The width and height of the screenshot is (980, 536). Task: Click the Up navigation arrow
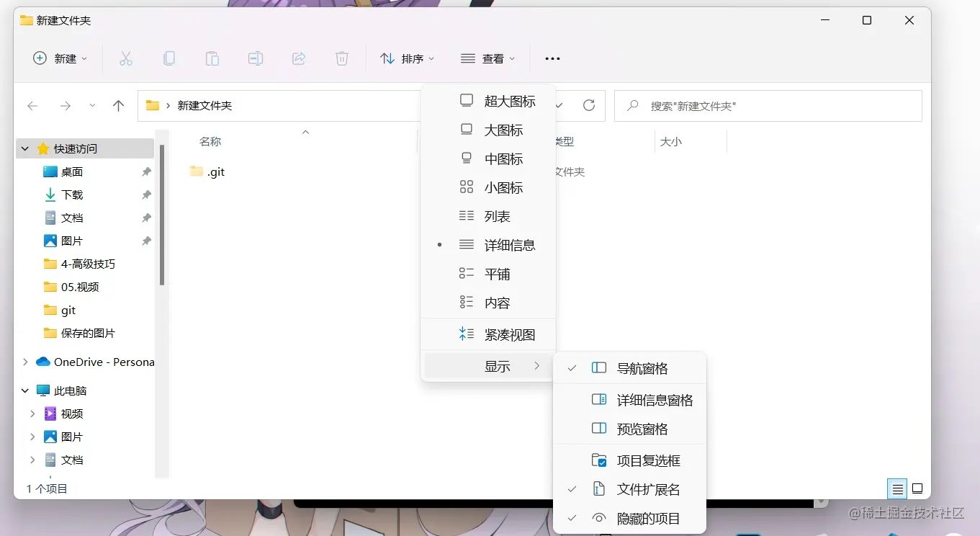coord(118,105)
